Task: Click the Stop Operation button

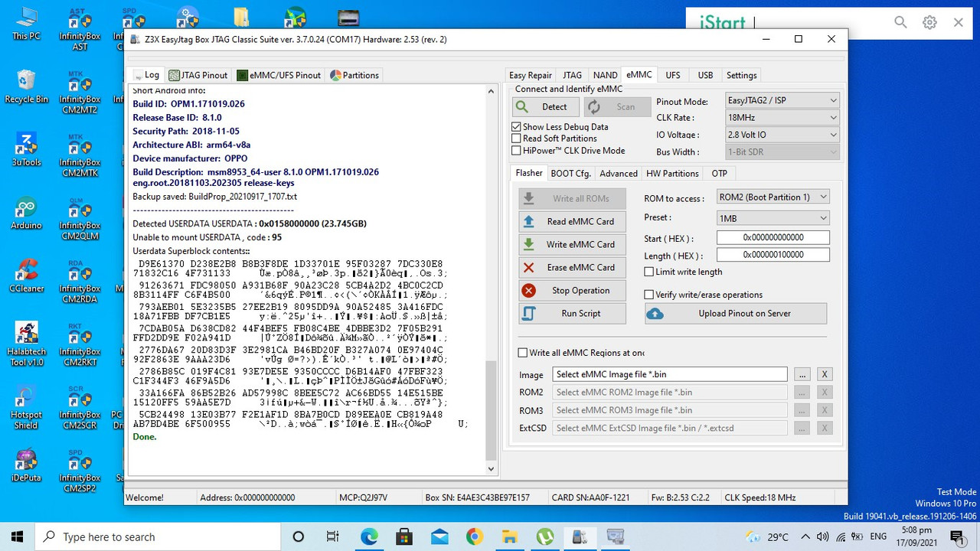Action: [572, 291]
